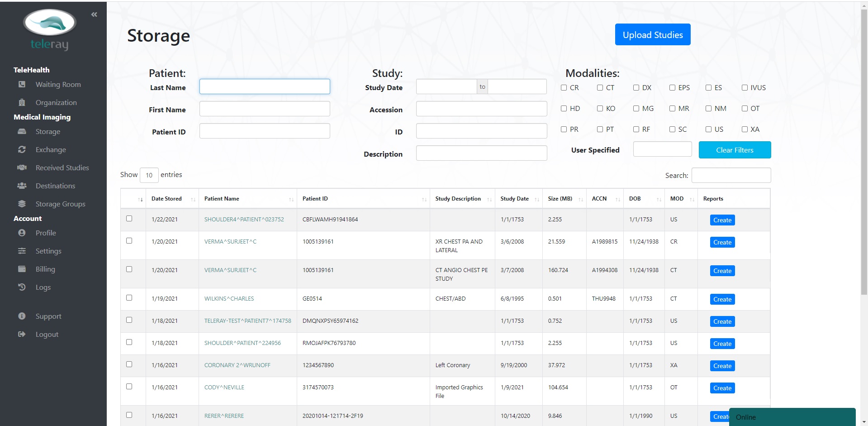Open Waiting Room from sidebar
868x426 pixels.
pyautogui.click(x=58, y=84)
